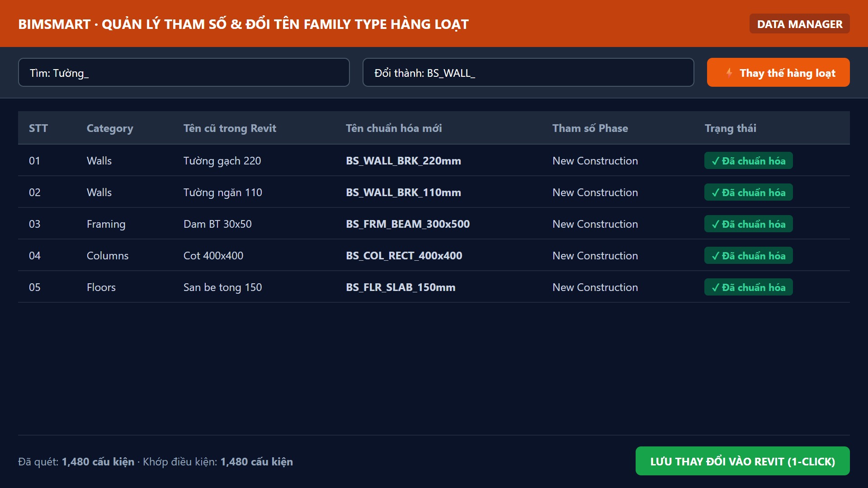Click new name BS_FLR_SLAB_150mm

click(x=401, y=287)
